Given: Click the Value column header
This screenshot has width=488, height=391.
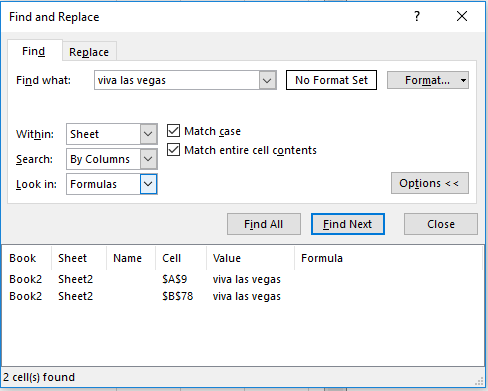Looking at the screenshot, I should (x=250, y=258).
